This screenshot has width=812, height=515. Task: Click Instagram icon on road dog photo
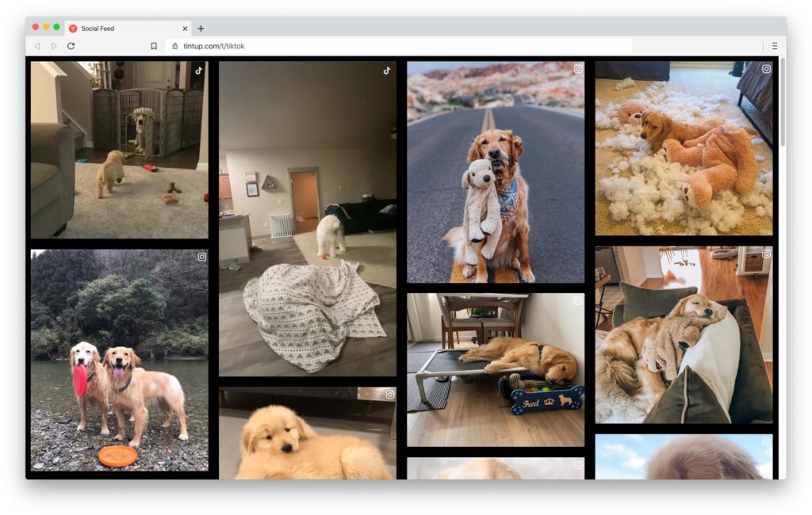578,69
